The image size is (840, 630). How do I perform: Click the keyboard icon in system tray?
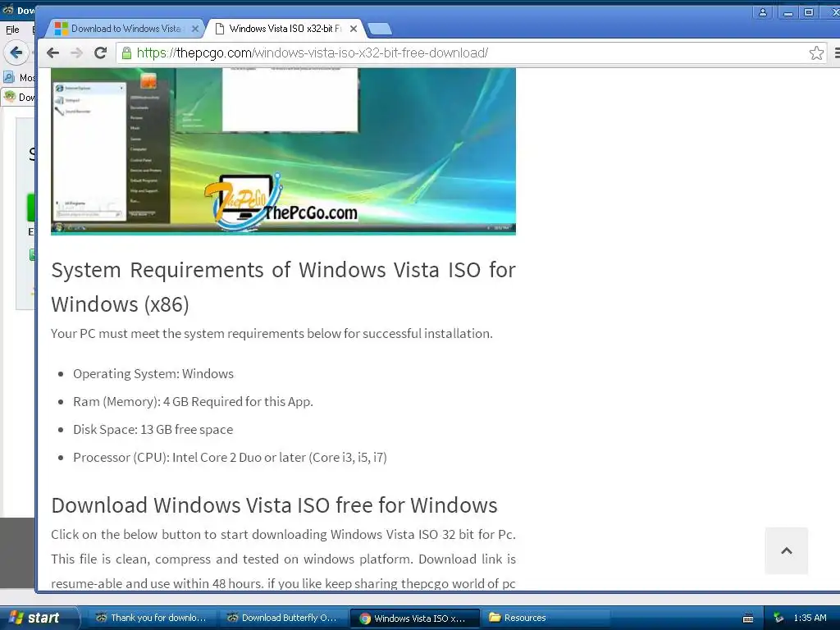[748, 619]
